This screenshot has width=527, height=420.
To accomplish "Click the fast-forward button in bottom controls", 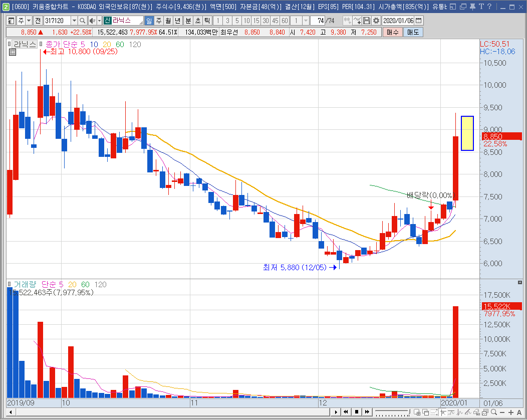I will [367, 412].
